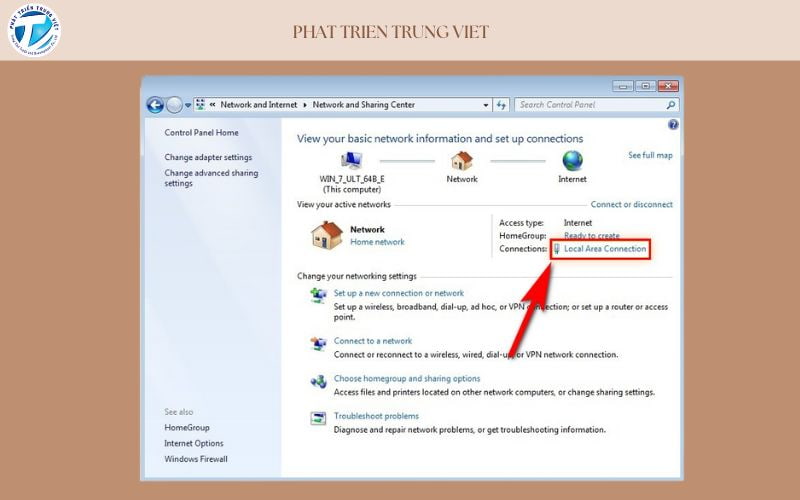Click the Home network house icon
Screen dimensions: 800x500
(x=327, y=235)
